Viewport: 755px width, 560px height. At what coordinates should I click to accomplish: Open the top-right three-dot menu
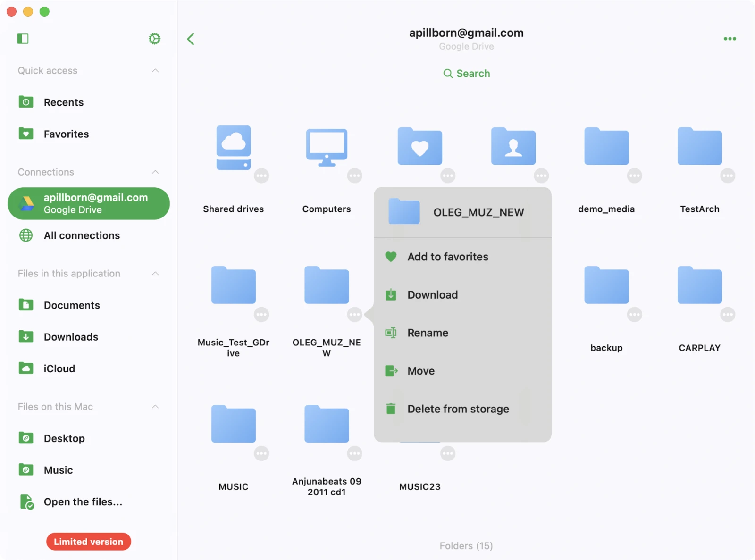click(730, 39)
